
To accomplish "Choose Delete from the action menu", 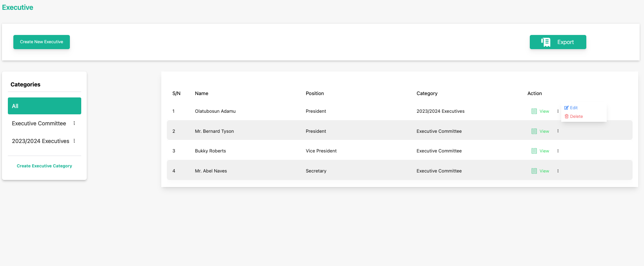I will click(x=574, y=116).
